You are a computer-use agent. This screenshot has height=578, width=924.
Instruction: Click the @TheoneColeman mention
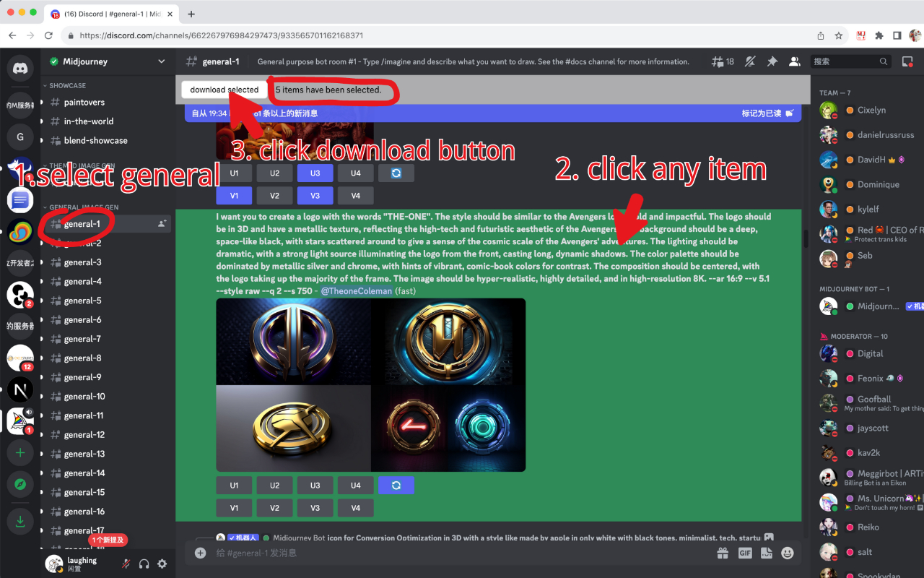tap(356, 291)
